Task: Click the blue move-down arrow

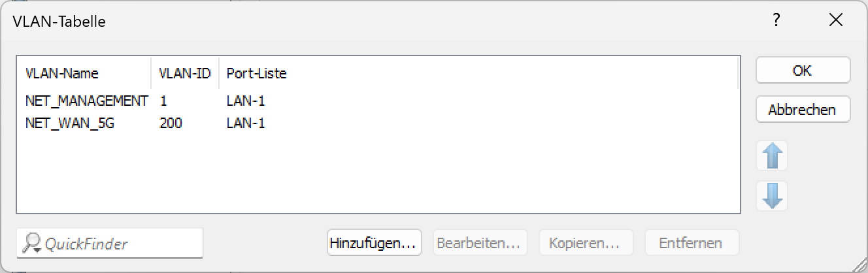Action: tap(772, 195)
